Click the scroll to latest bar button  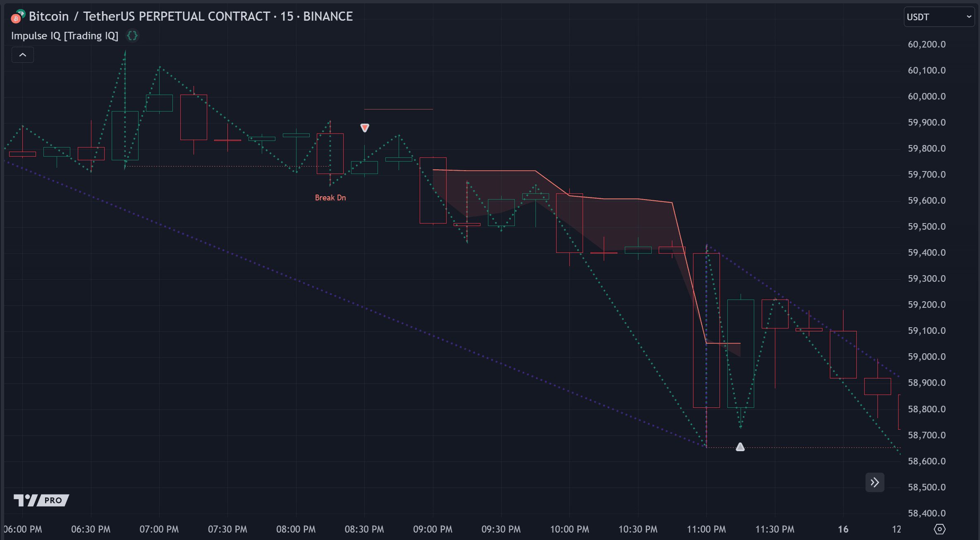875,482
